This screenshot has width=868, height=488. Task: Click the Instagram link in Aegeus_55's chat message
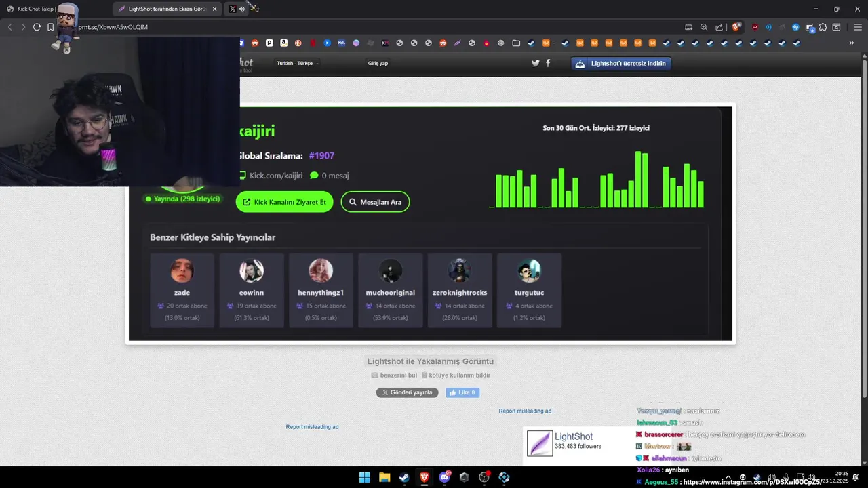(752, 482)
